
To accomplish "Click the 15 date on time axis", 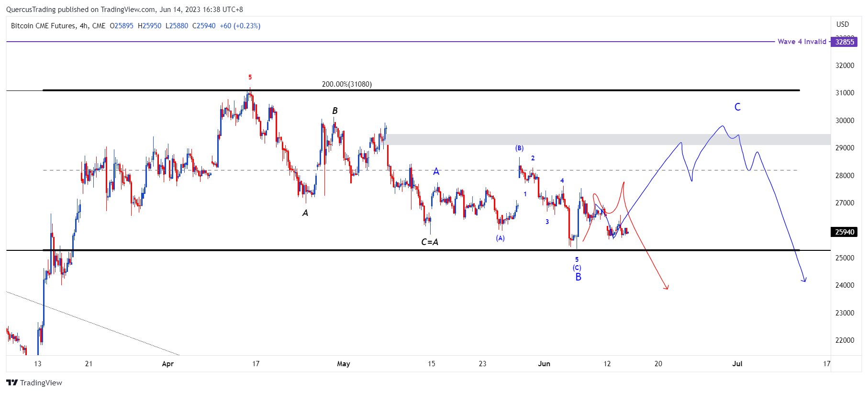I will [432, 364].
